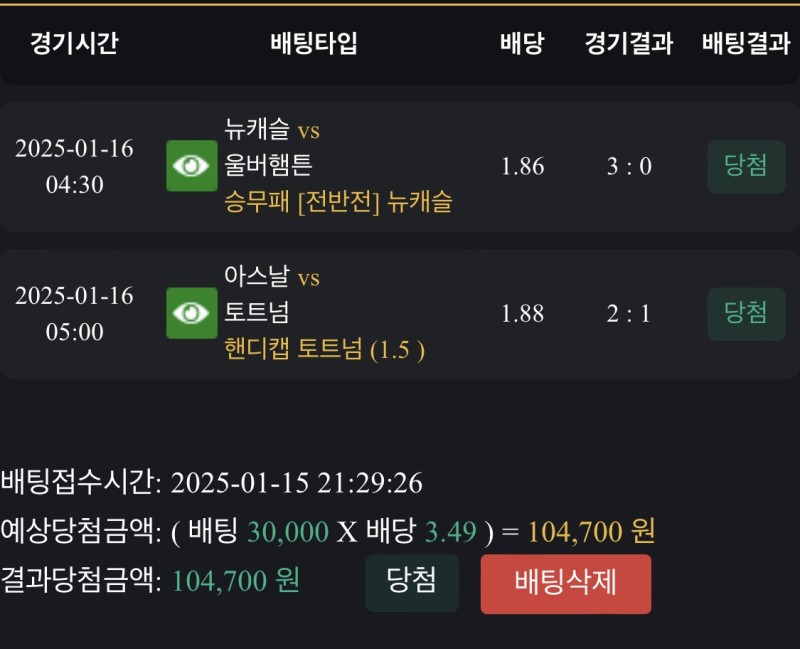
Task: Click the 토트넘 team name
Action: tap(257, 313)
